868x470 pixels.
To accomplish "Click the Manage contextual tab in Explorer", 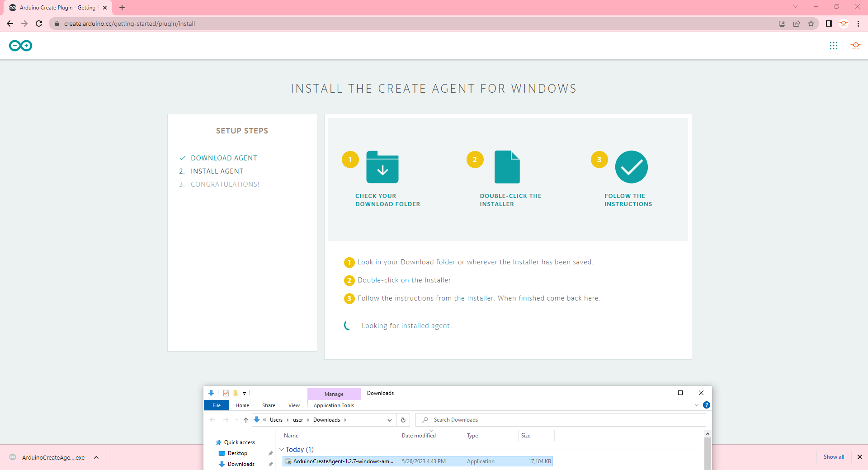I will tap(334, 394).
